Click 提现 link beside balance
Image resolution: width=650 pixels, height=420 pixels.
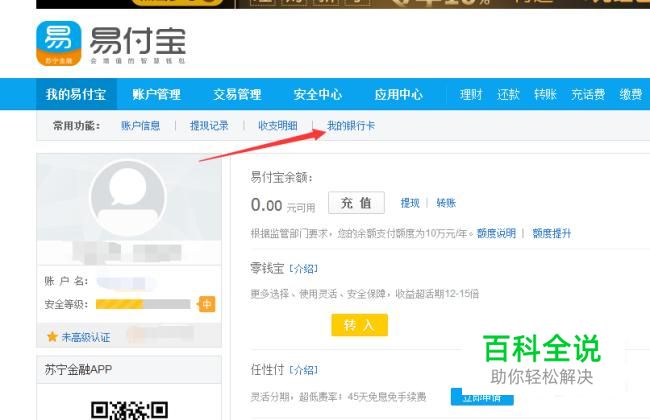[x=410, y=203]
